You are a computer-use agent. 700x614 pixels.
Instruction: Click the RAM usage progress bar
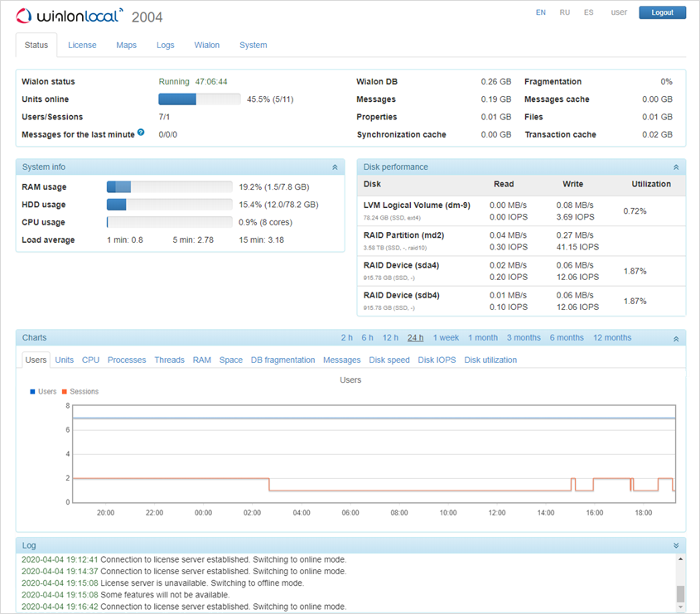tap(169, 187)
